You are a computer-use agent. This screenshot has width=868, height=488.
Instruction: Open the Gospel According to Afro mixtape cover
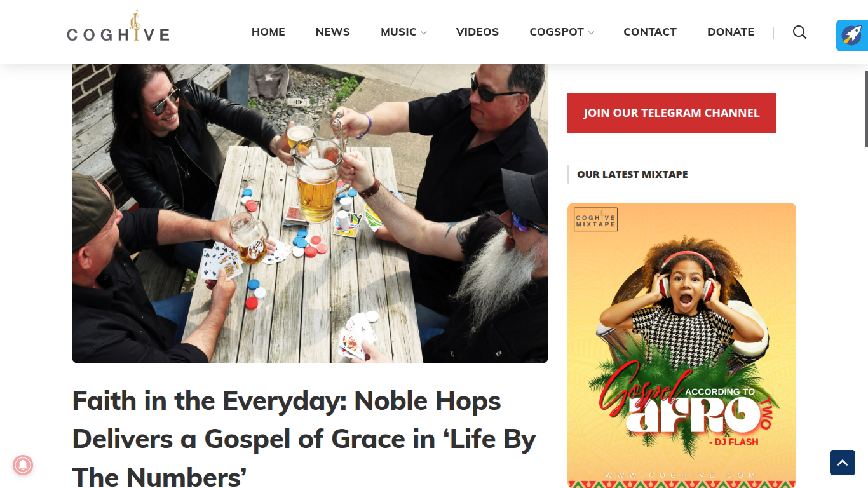[x=682, y=345]
